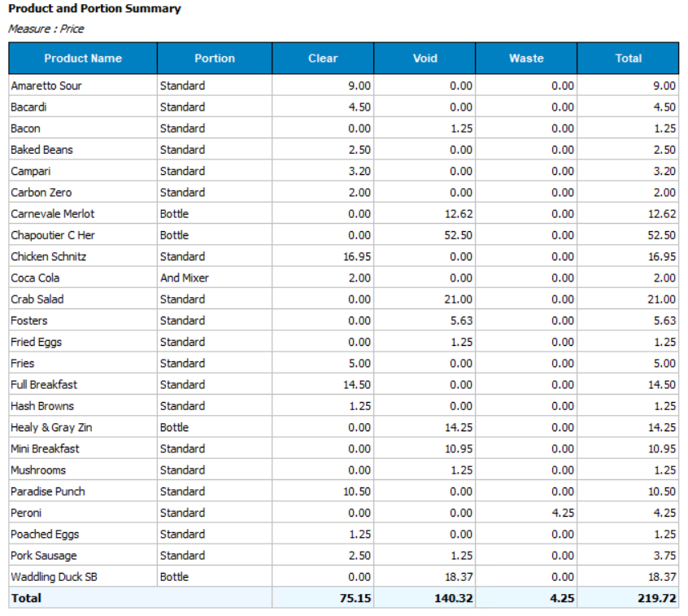
Task: Select the Waste column header
Action: click(526, 59)
